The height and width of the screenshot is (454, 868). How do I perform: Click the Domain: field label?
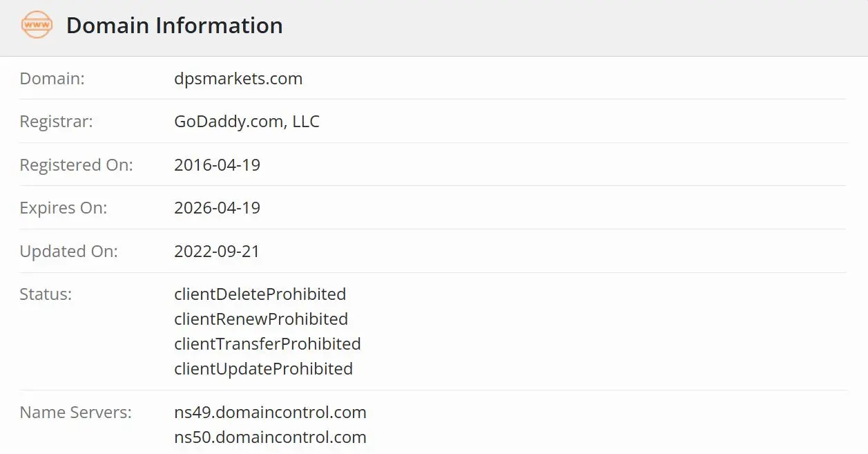coord(52,79)
